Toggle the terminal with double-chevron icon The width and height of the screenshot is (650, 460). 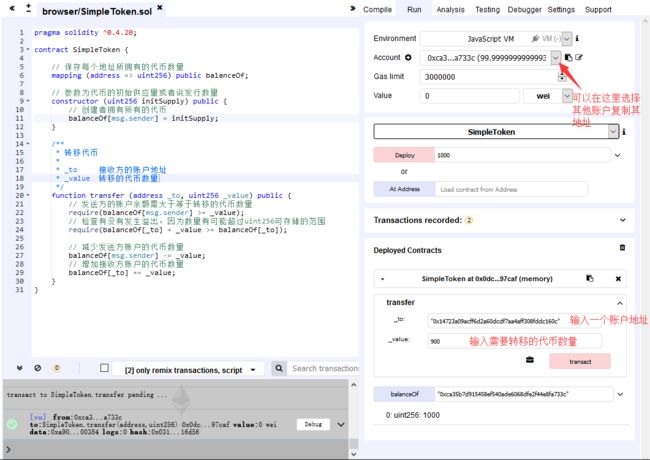(x=19, y=368)
